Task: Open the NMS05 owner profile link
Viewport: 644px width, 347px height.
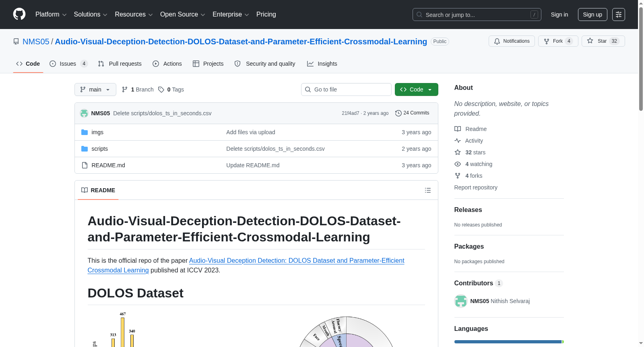Action: pos(36,42)
